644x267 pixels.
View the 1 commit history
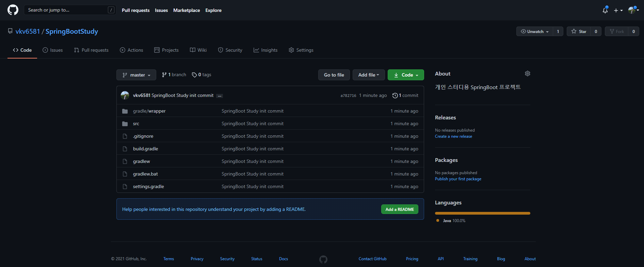click(405, 96)
